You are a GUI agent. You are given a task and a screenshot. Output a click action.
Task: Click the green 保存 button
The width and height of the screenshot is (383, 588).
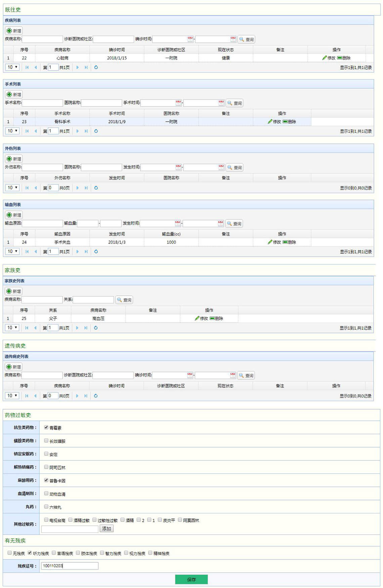191,579
